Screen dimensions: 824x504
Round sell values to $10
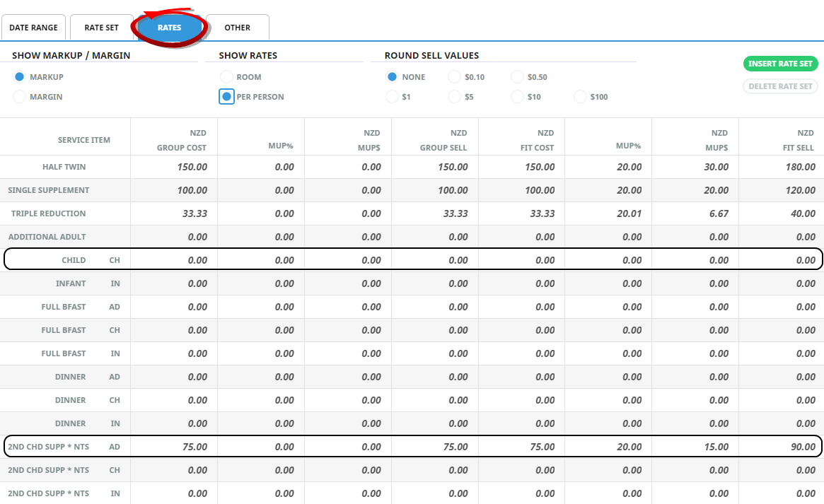coord(517,97)
